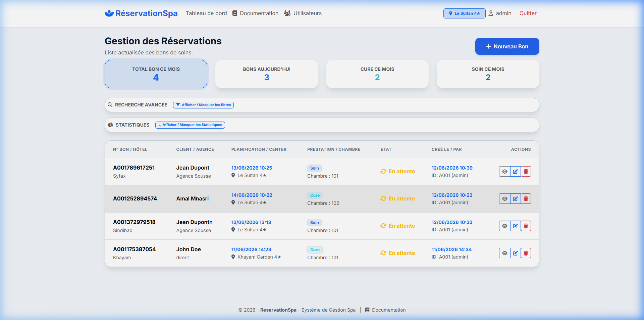The image size is (644, 320).
Task: View John Doe reservation with eye icon
Action: coord(504,253)
